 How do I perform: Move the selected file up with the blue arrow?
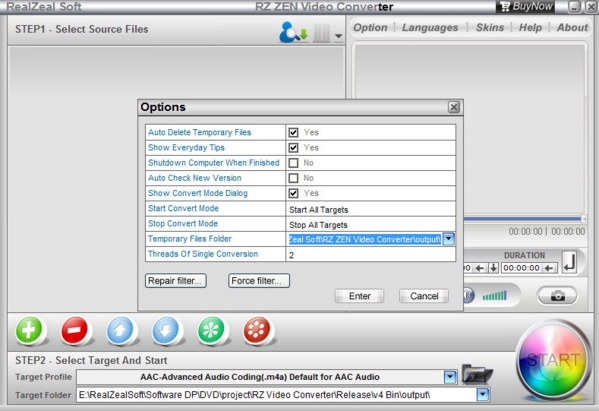[120, 330]
